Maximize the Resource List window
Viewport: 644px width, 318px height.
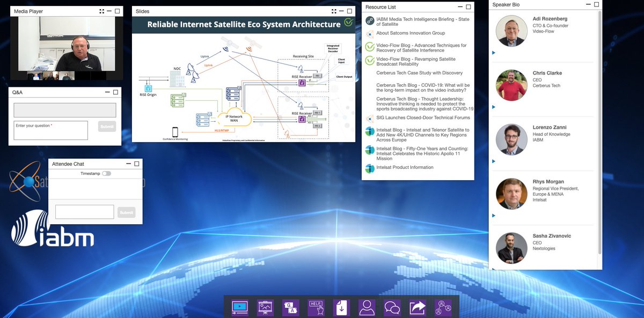[x=469, y=7]
